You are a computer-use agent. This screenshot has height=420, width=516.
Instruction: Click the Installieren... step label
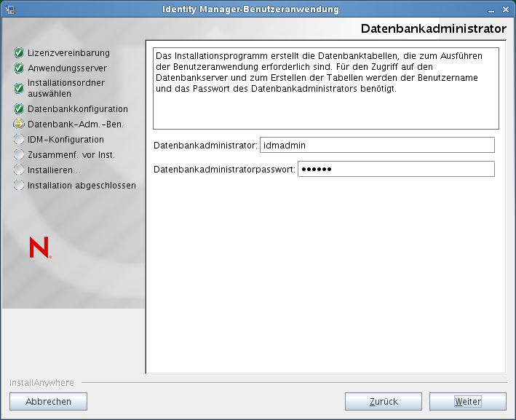pos(54,170)
